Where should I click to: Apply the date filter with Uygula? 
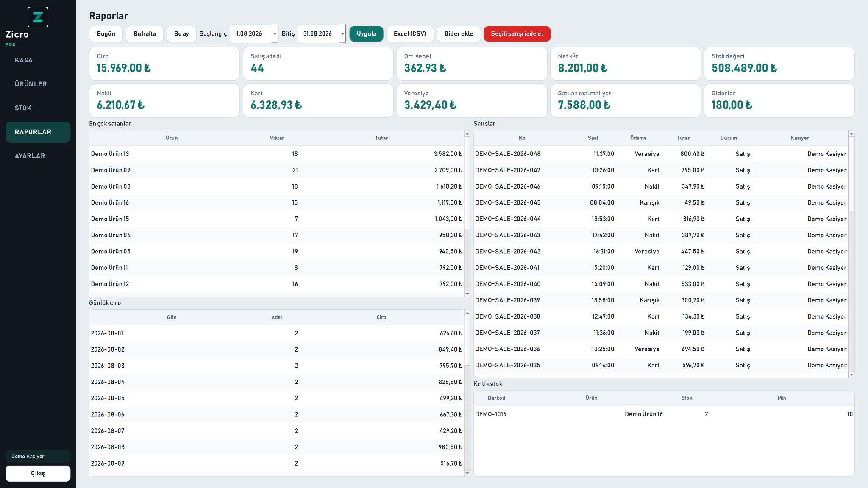[366, 34]
